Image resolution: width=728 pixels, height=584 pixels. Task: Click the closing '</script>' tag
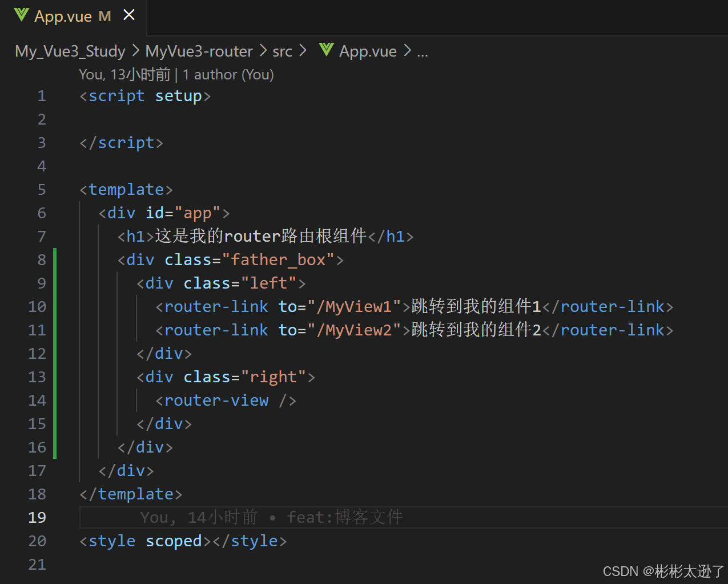click(x=121, y=143)
